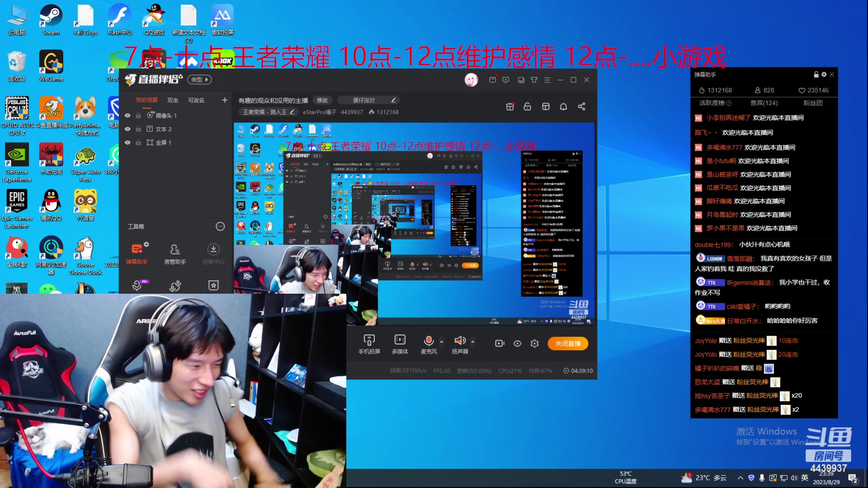This screenshot has height=488, width=868.
Task: Select the 活跃度榜 tab
Action: [x=715, y=103]
